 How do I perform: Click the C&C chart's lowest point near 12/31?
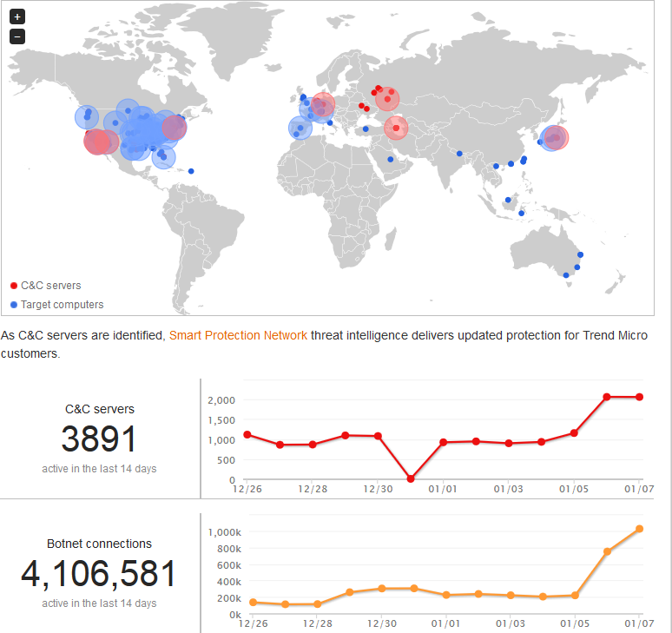point(411,478)
